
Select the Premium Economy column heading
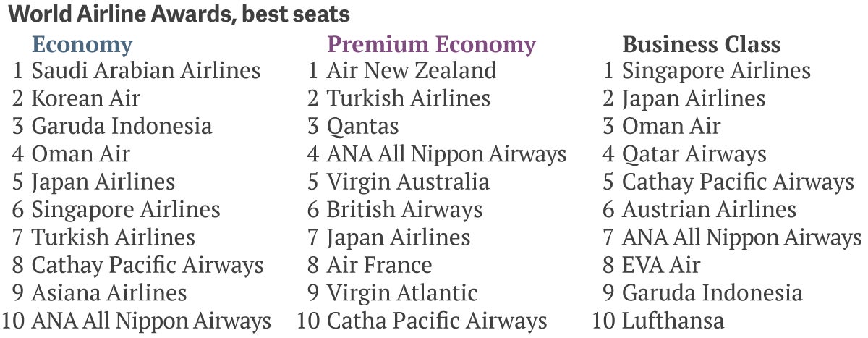pos(431,45)
